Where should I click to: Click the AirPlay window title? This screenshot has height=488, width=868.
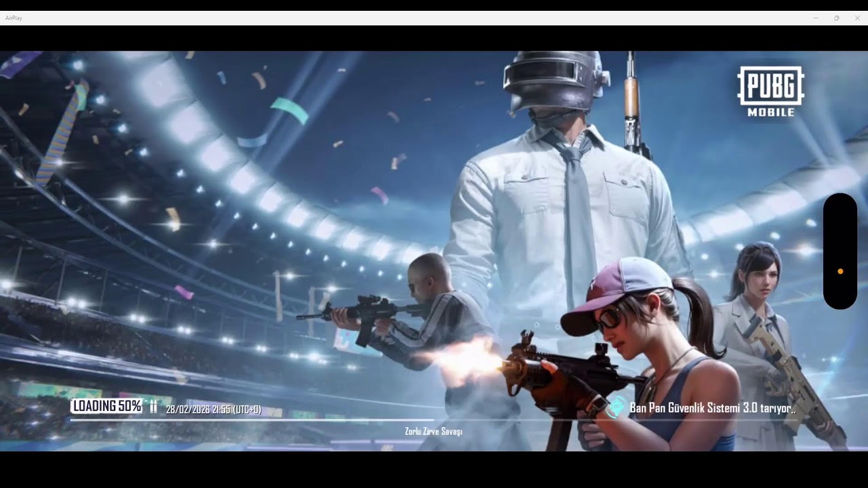[x=14, y=18]
